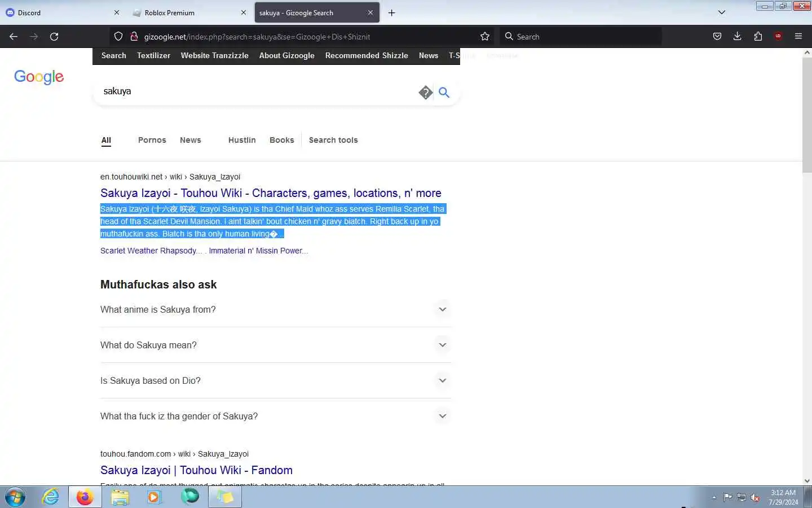Open Recommended Shizzle menu item
812x508 pixels.
[x=367, y=55]
